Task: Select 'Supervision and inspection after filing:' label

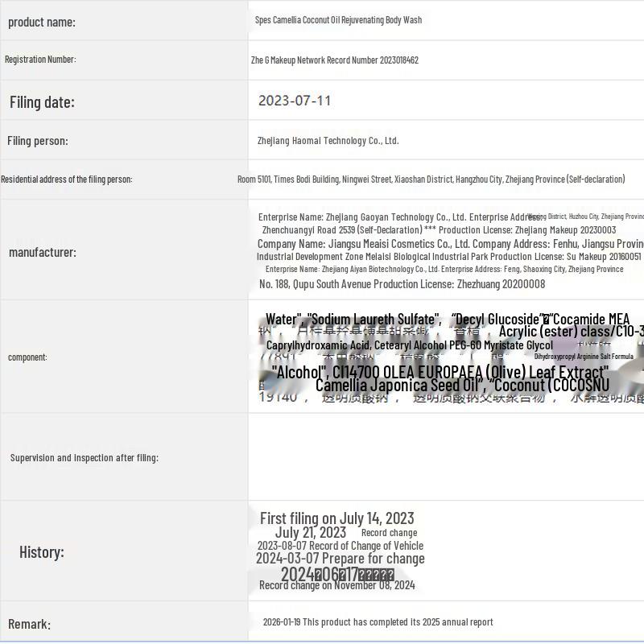Action: click(x=85, y=458)
